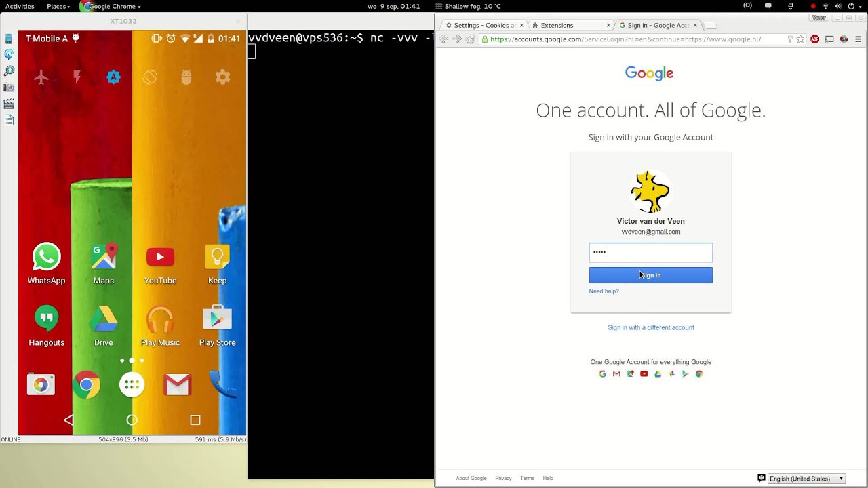Launch Play Store on the phone
Screen dimensions: 868x488
217,319
